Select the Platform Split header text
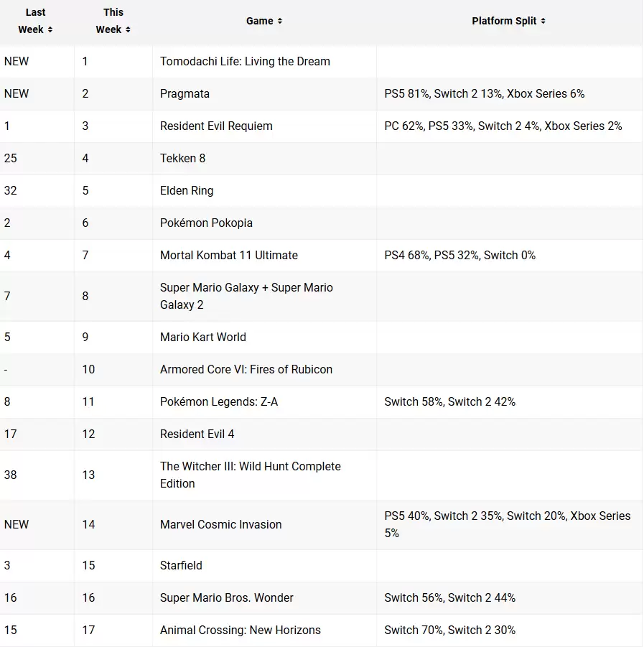The image size is (644, 647). (x=504, y=21)
